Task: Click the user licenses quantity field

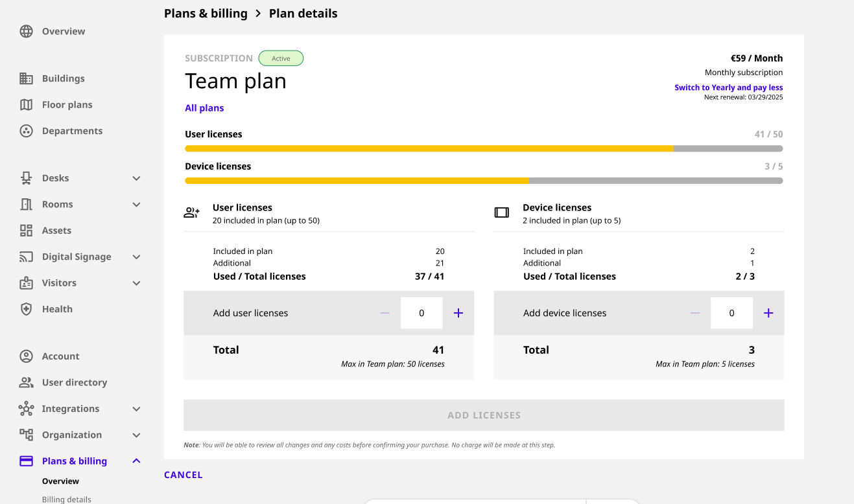Action: pos(421,313)
